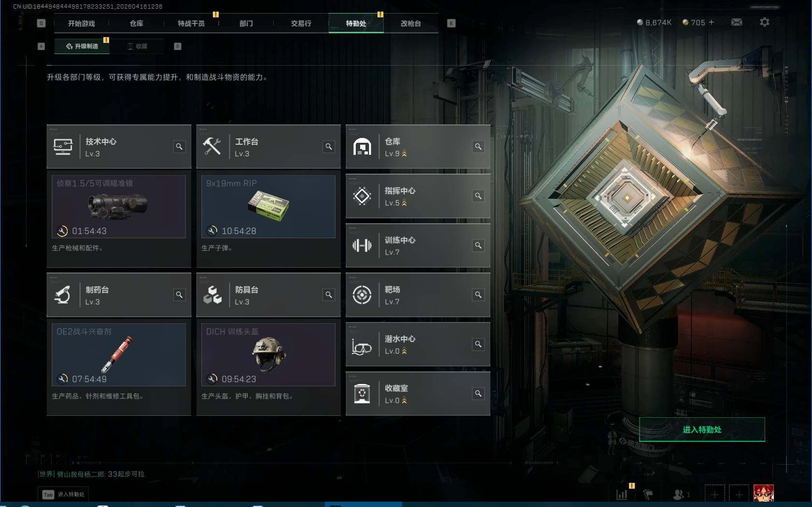812x507 pixels.
Task: Click magnifier icon for 靶场
Action: (478, 295)
